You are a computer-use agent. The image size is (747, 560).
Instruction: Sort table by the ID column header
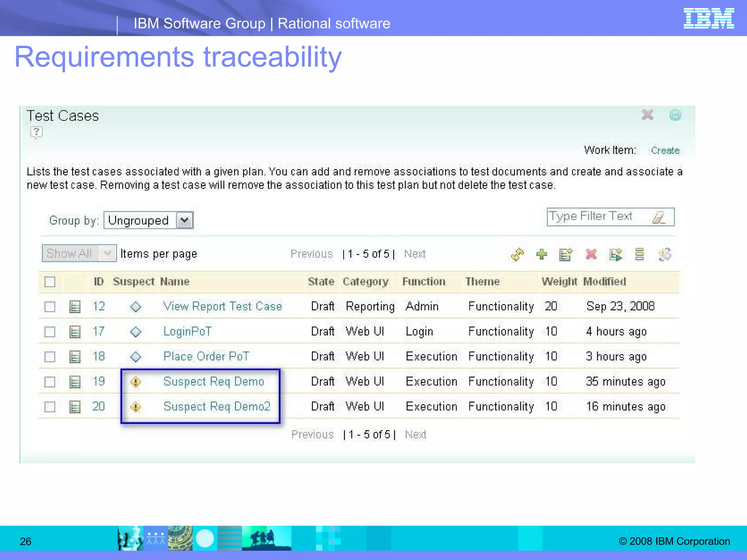[x=98, y=281]
